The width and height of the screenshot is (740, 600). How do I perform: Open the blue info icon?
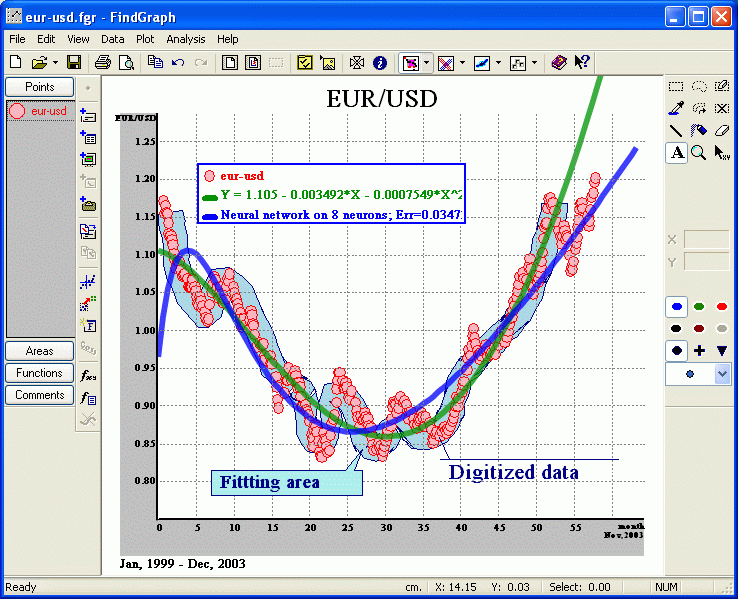[x=380, y=63]
